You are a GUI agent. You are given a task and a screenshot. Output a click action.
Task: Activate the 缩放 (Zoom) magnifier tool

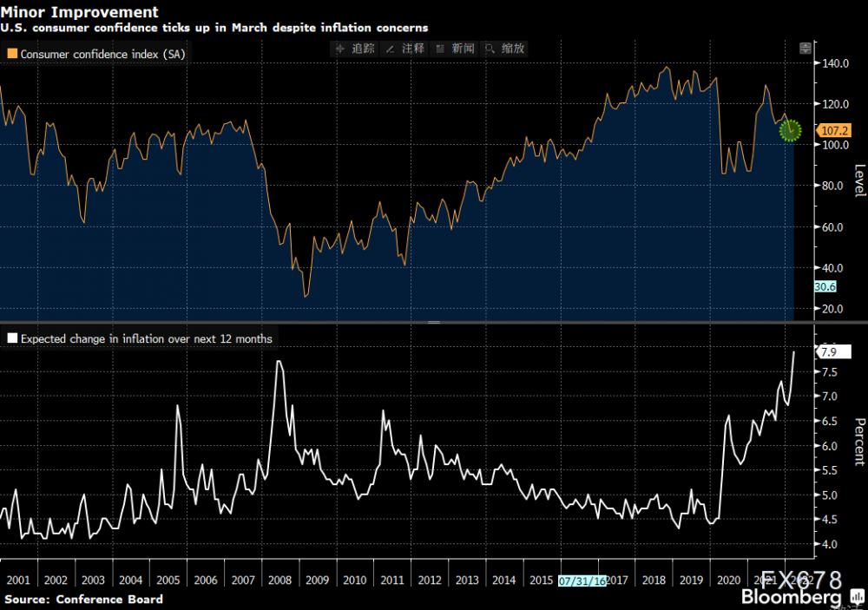click(505, 49)
